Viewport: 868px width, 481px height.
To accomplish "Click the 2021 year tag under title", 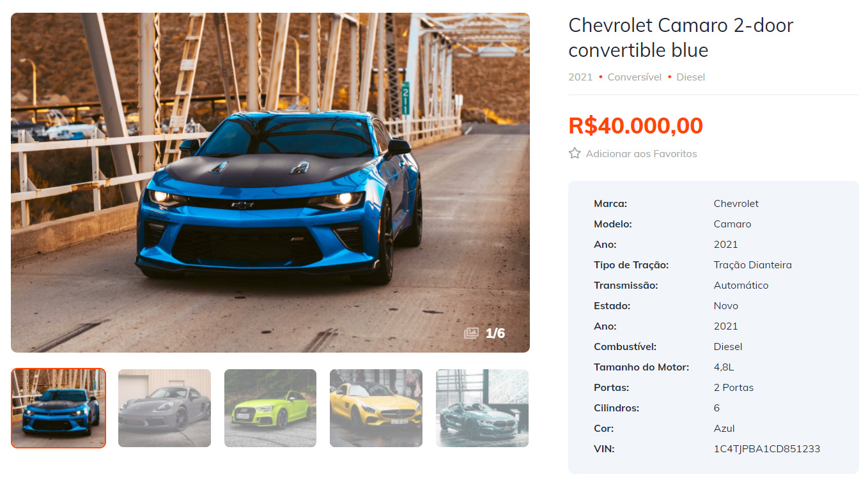I will click(x=580, y=77).
